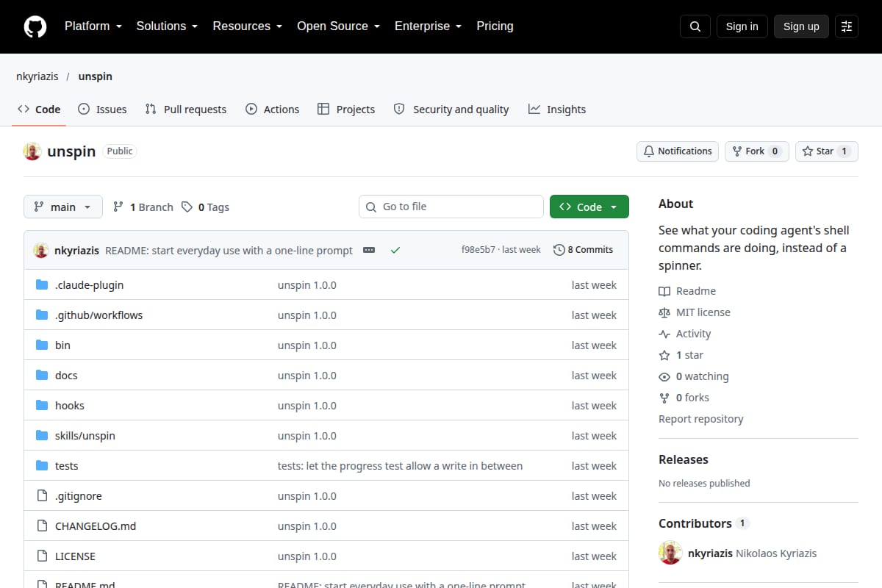Click the LICENSE file icon
This screenshot has height=588, width=882.
(x=42, y=556)
